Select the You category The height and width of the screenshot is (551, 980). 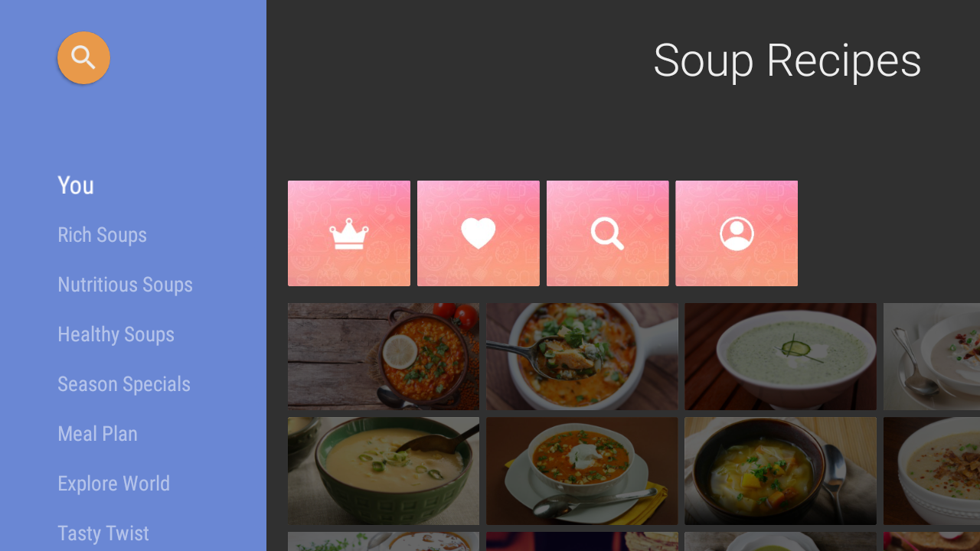(76, 185)
